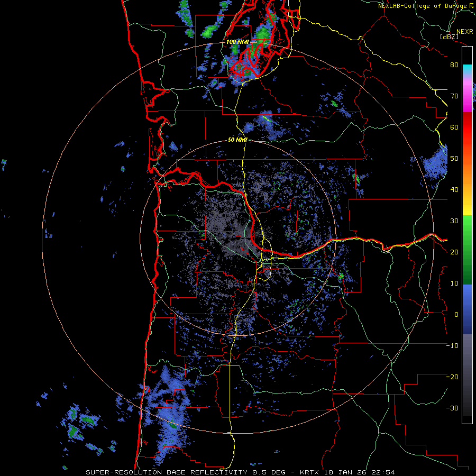
Task: Click the positive 10 value on the dBZ scale
Action: (454, 283)
